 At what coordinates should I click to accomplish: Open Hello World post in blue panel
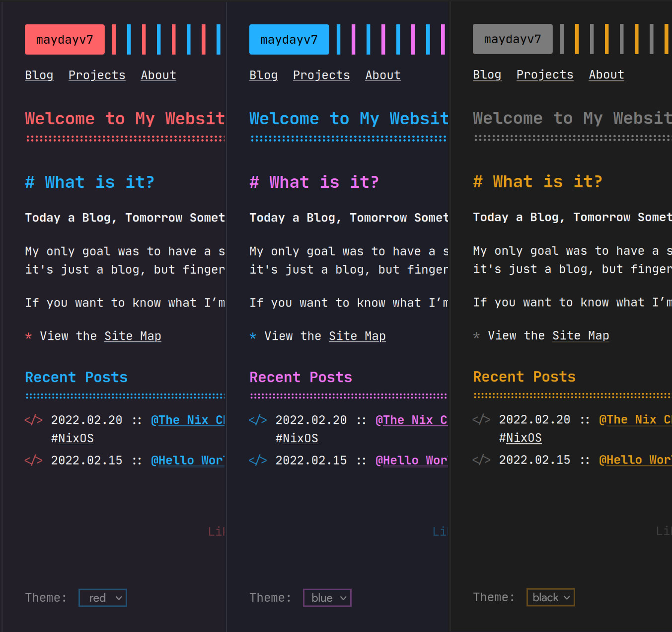412,461
